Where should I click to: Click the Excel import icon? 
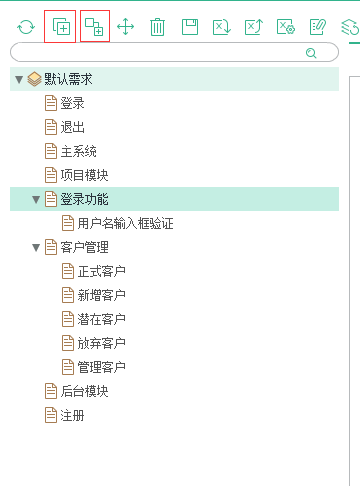click(x=222, y=27)
